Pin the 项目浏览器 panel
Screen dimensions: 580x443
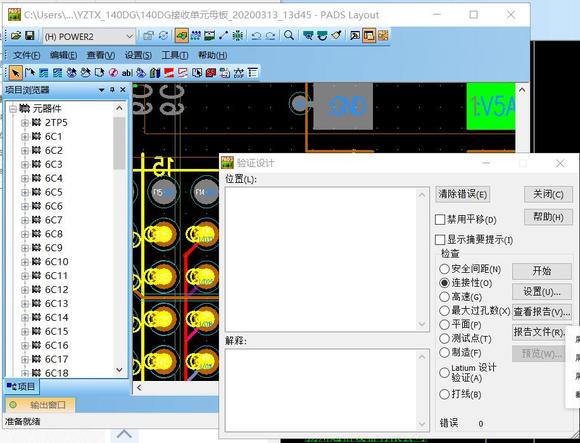[112, 90]
